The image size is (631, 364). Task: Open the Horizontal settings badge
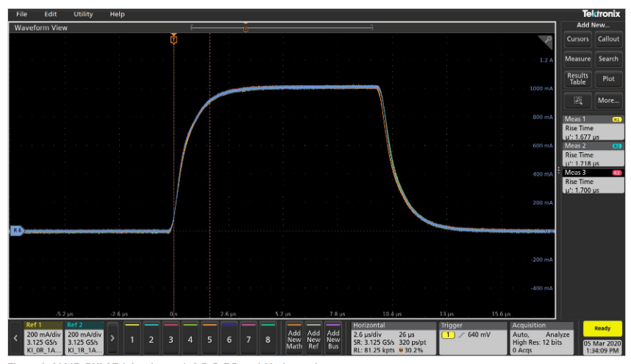click(x=393, y=337)
